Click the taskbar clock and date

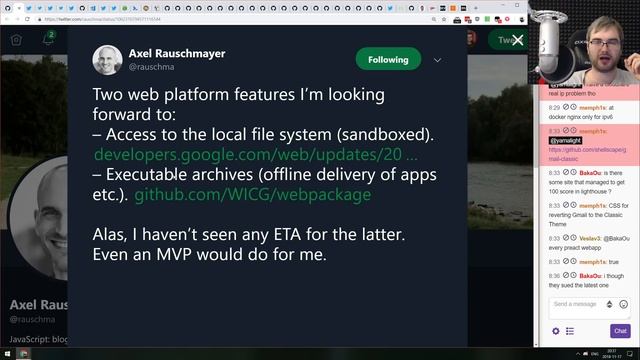pos(611,353)
